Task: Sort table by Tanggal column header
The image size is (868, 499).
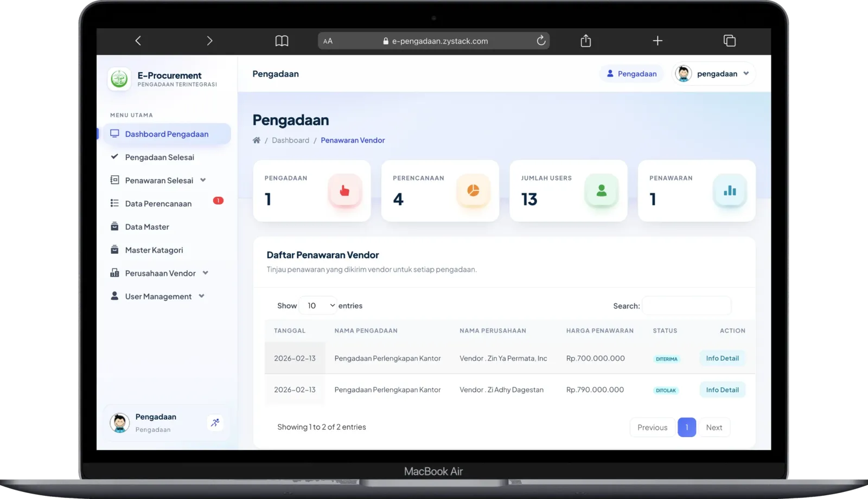Action: pos(290,331)
